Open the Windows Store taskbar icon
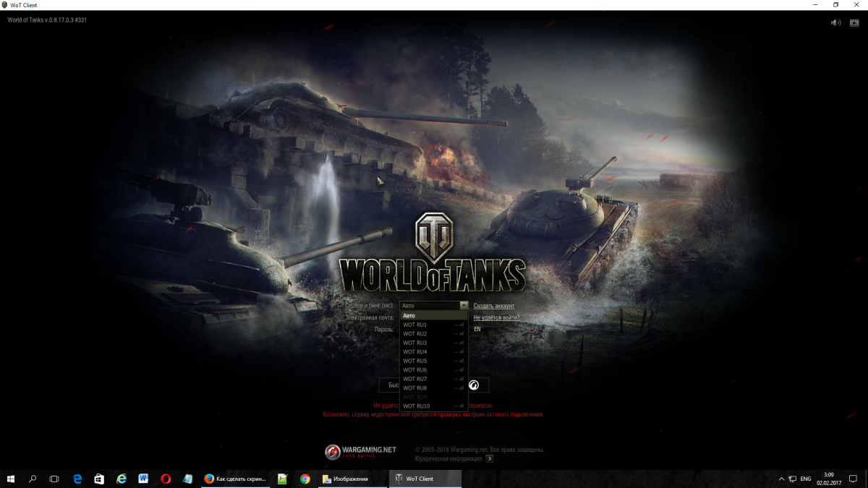The width and height of the screenshot is (868, 488). click(x=99, y=479)
